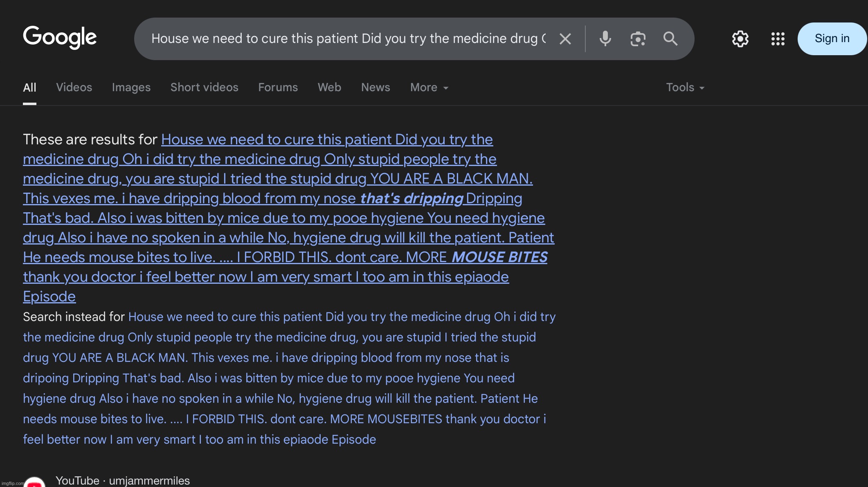Viewport: 868px width, 487px height.
Task: Open the settings gear icon
Action: (740, 39)
